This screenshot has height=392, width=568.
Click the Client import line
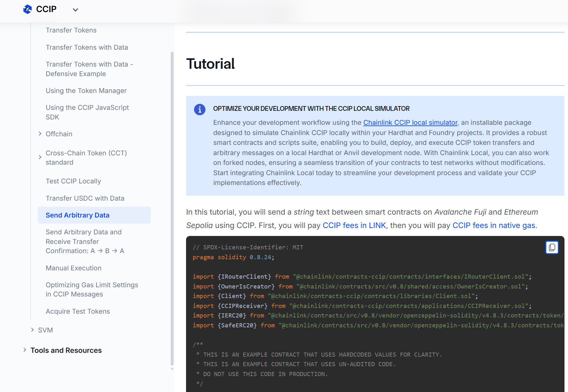pos(335,296)
